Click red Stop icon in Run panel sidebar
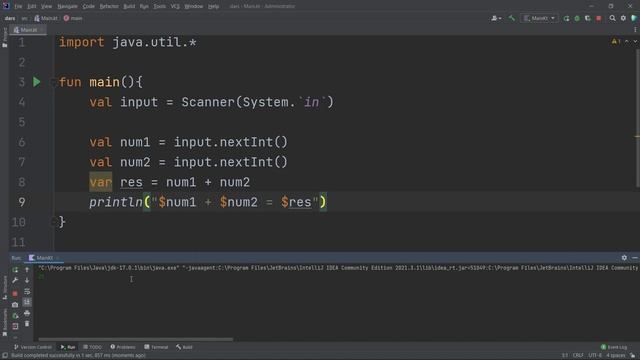Image resolution: width=640 pixels, height=360 pixels. click(x=15, y=293)
